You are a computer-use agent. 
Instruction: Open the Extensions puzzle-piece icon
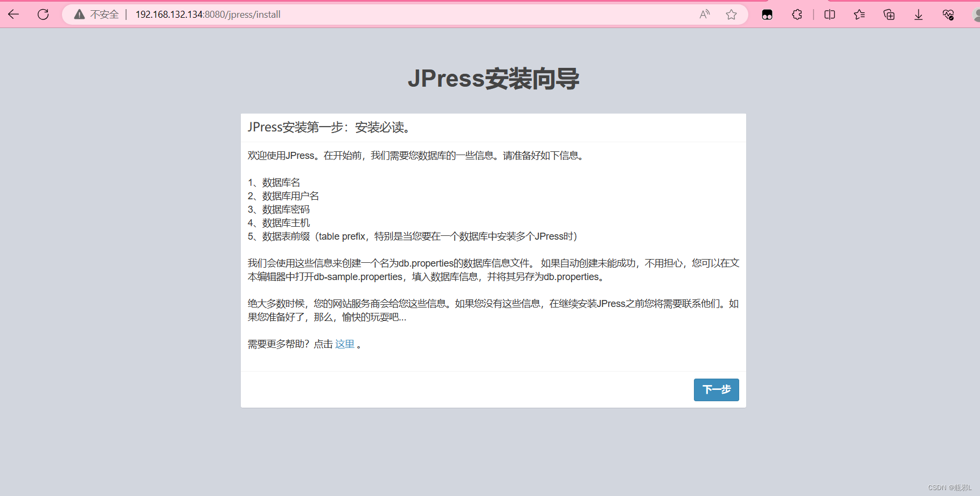coord(796,15)
